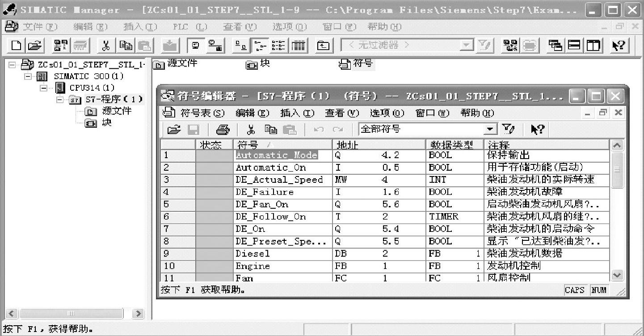The width and height of the screenshot is (644, 336).
Task: Click the 状态 column header
Action: pos(215,145)
